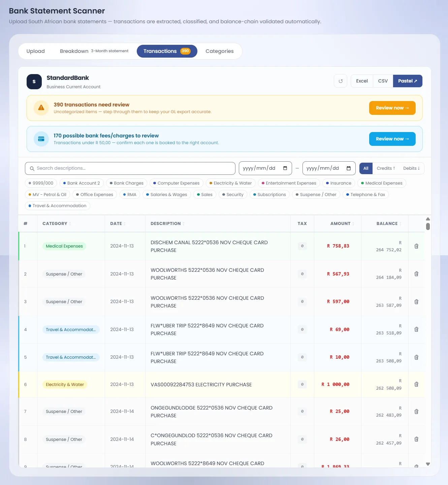Delete the electricity purchase transaction row
The width and height of the screenshot is (448, 485).
tap(416, 384)
